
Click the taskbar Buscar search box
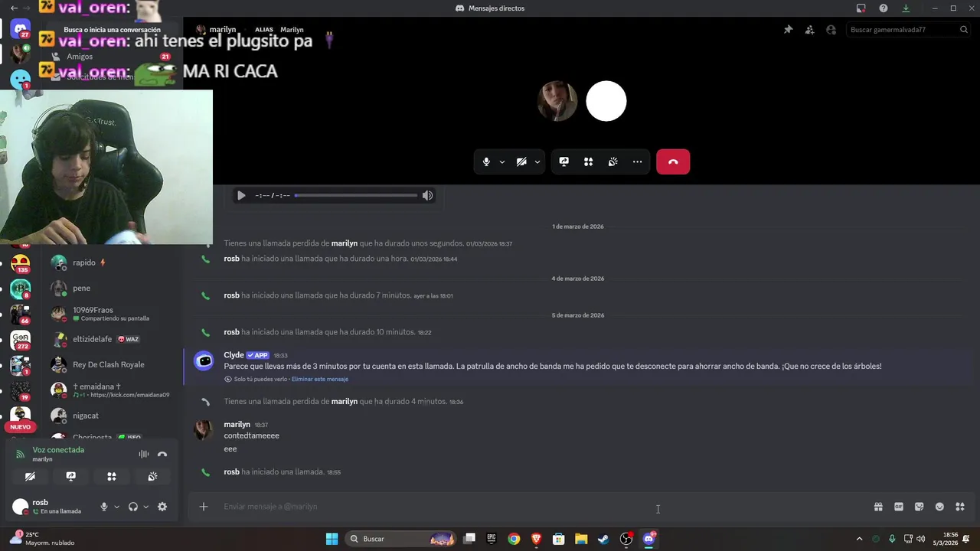pyautogui.click(x=400, y=539)
